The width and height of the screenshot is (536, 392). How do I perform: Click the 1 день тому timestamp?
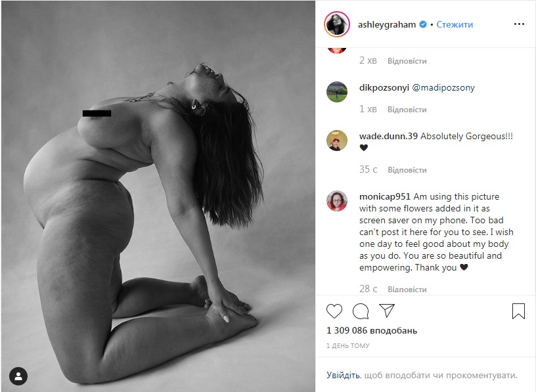[x=347, y=345]
